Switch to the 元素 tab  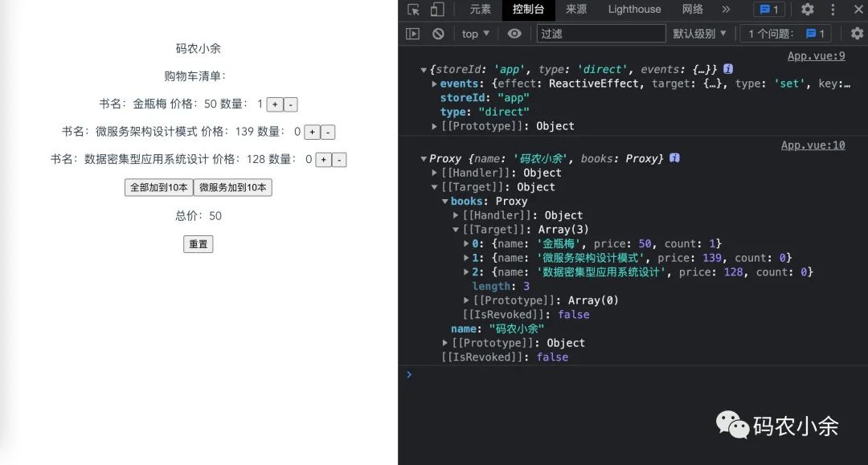(480, 10)
